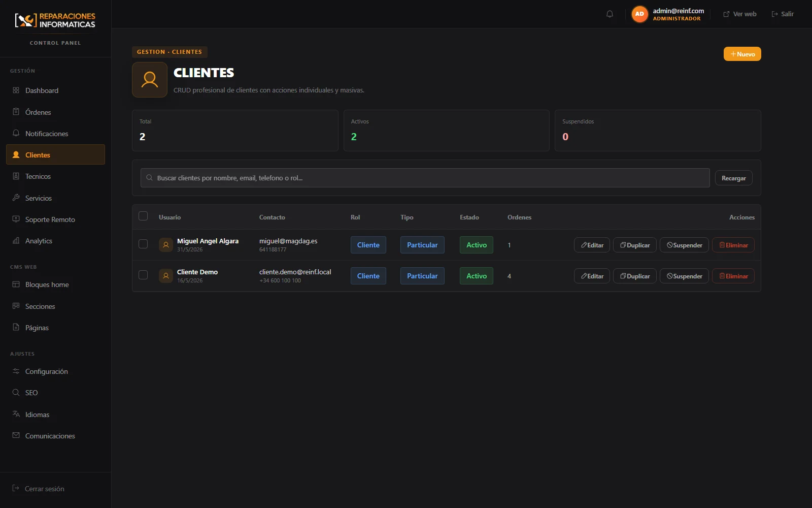Click the Reparaciones Informaticas logo
This screenshot has width=812, height=508.
point(55,20)
